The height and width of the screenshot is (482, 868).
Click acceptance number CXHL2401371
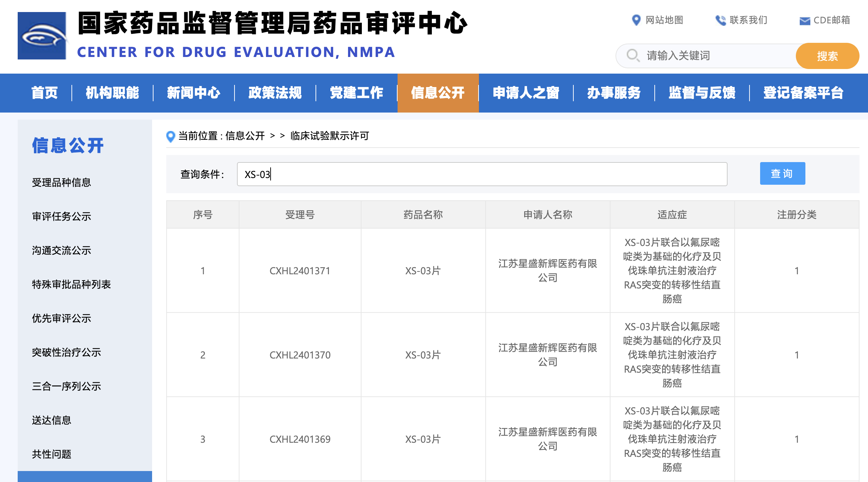point(300,271)
